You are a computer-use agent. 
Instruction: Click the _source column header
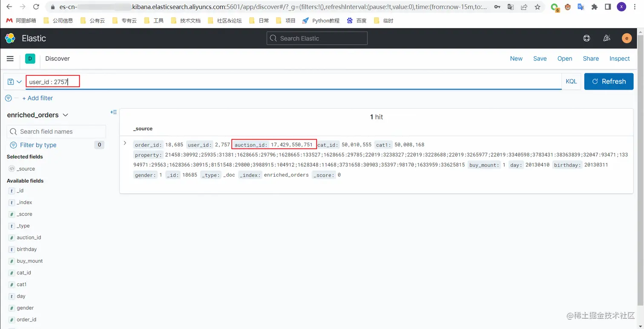(x=143, y=129)
